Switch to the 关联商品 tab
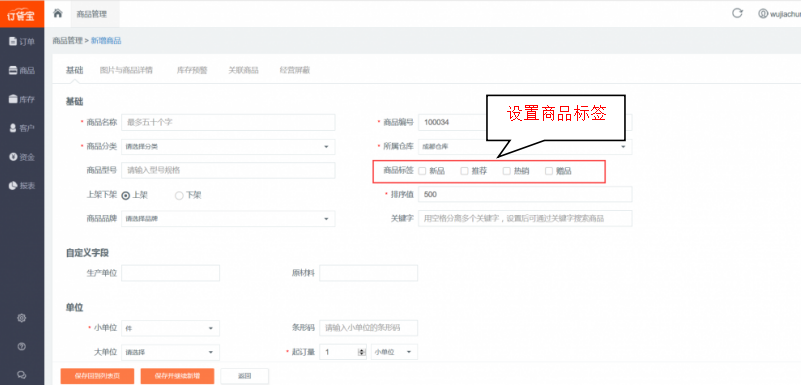The width and height of the screenshot is (801, 388). click(243, 70)
